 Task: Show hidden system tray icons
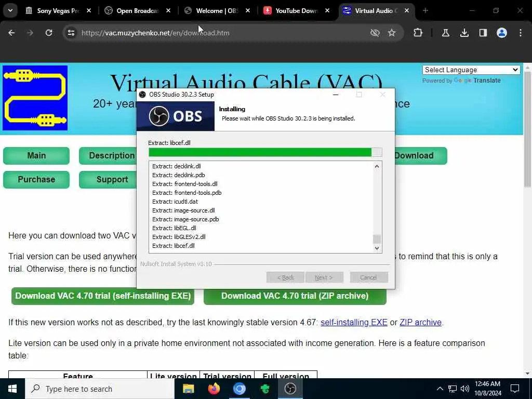pos(440,389)
